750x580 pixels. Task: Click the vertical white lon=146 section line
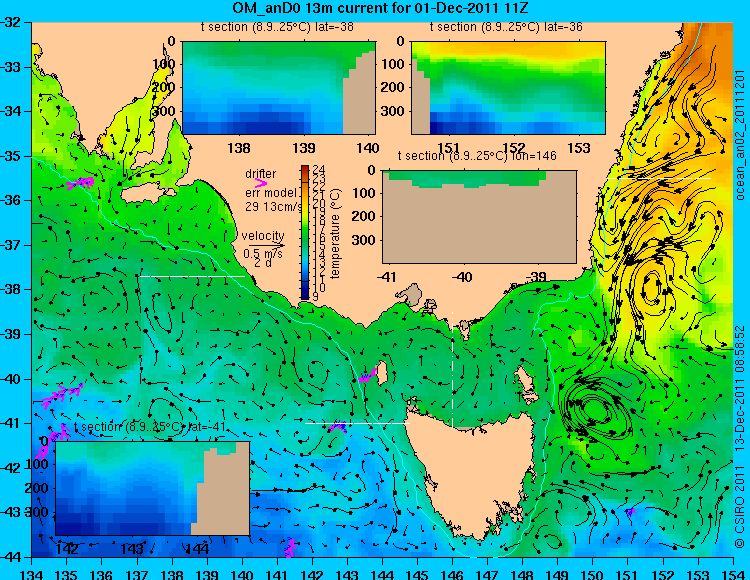point(452,369)
